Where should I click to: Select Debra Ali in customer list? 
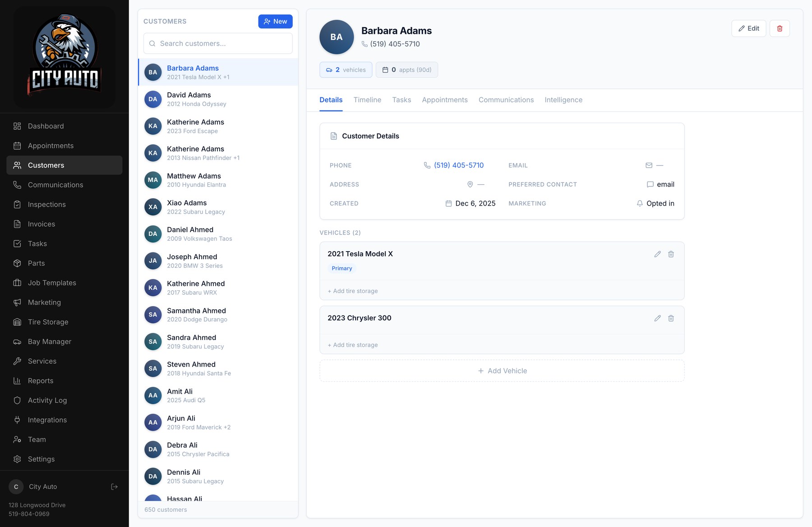click(x=218, y=449)
